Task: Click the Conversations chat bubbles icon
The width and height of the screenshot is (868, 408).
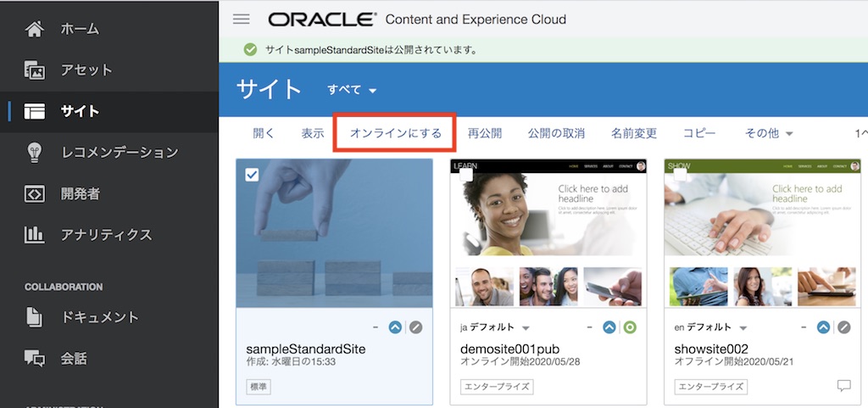Action: [34, 359]
